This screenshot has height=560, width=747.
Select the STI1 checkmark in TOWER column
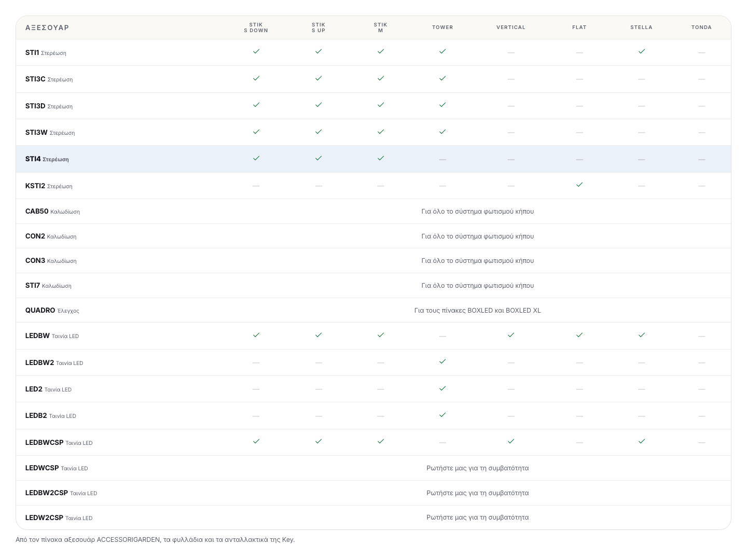pos(442,51)
